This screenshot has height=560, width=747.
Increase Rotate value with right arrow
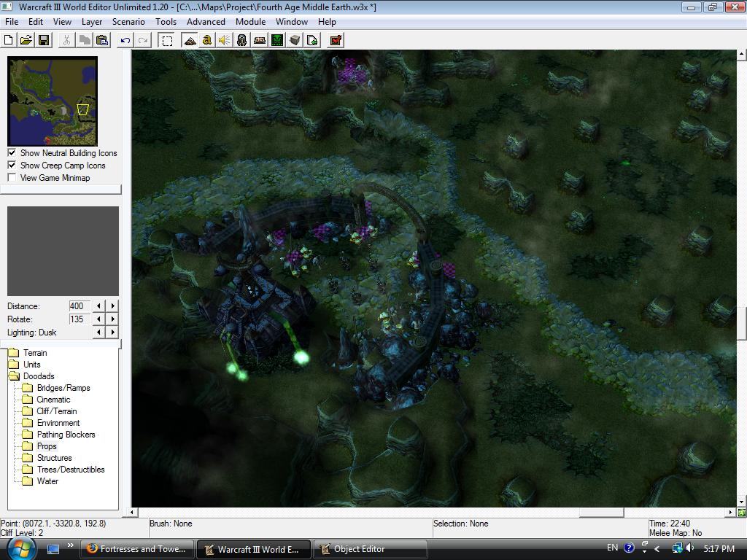(x=113, y=319)
